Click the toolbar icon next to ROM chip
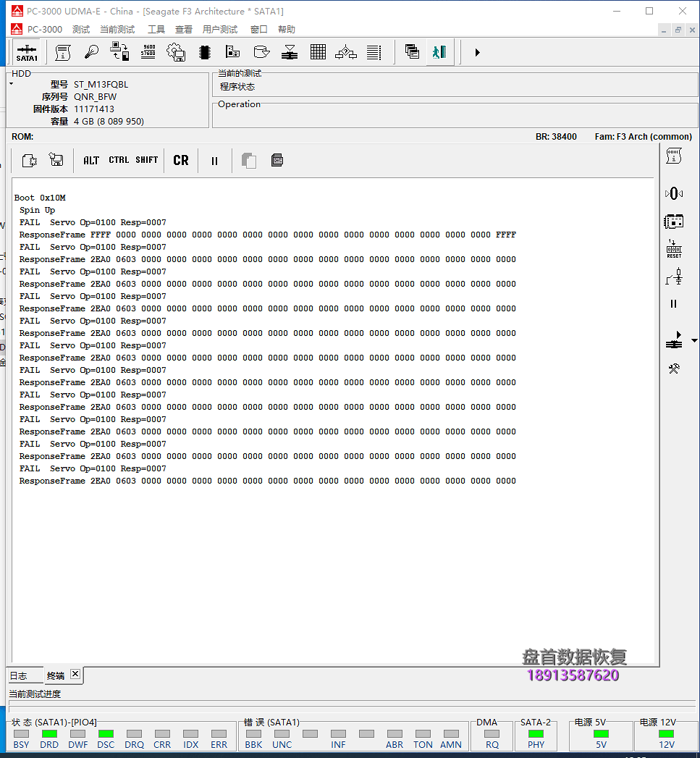The height and width of the screenshot is (758, 700). point(233,52)
